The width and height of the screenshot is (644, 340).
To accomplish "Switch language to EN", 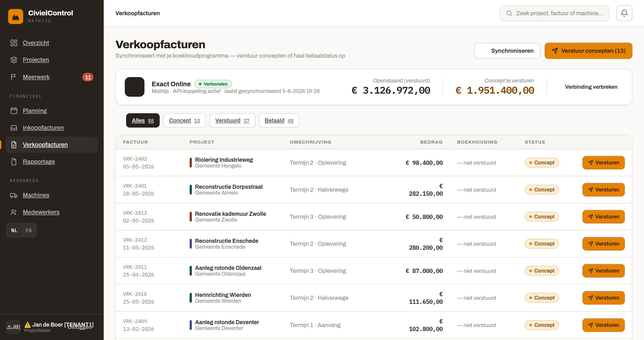I will [28, 230].
